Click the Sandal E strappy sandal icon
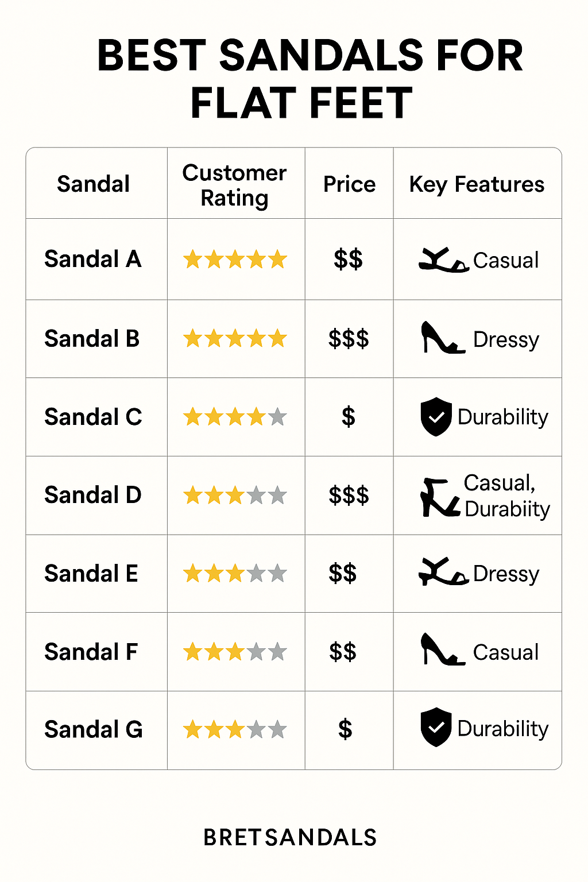The height and width of the screenshot is (882, 588). [443, 572]
